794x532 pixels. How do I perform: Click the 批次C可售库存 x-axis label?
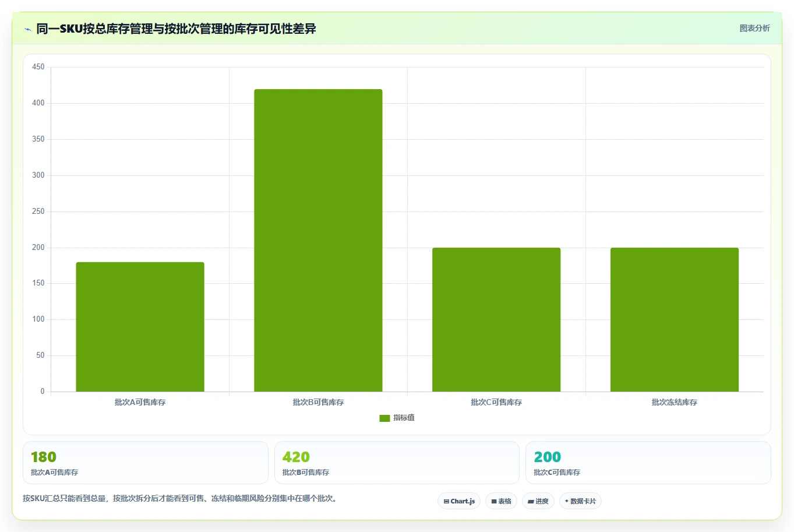pos(496,402)
